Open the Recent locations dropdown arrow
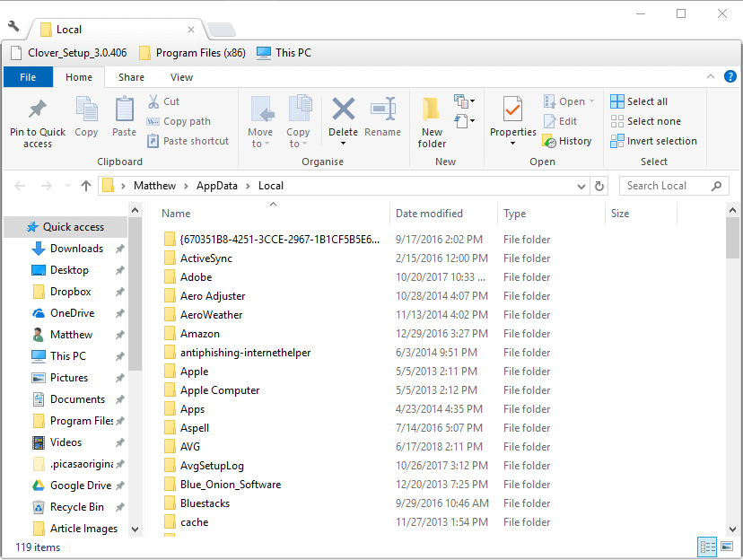The image size is (743, 560). coord(67,186)
